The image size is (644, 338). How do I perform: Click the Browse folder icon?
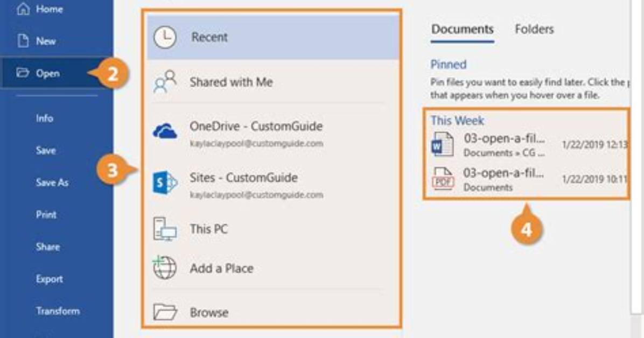click(x=165, y=312)
